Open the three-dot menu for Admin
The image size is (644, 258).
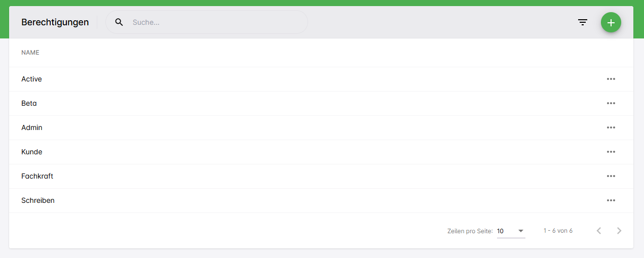(x=611, y=127)
